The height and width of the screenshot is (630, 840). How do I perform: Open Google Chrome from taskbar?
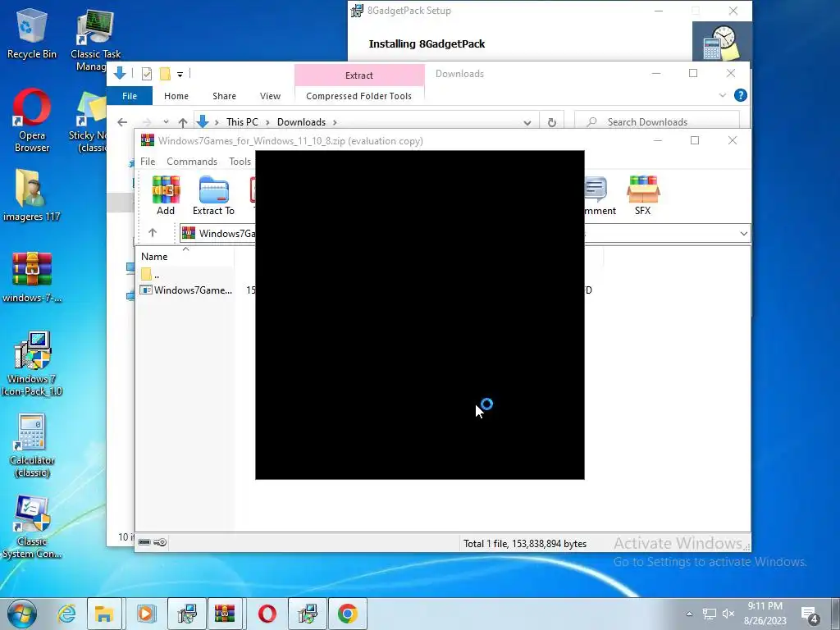pos(347,614)
